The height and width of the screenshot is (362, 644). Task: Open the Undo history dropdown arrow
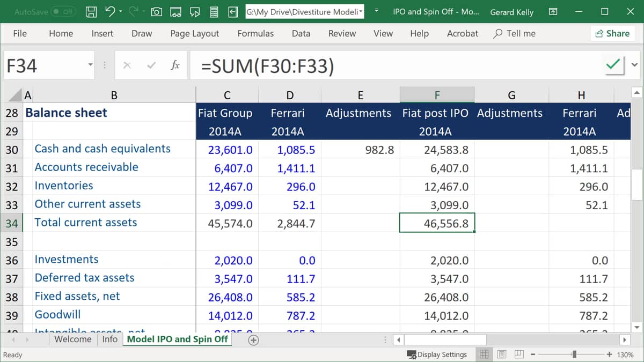click(x=121, y=11)
